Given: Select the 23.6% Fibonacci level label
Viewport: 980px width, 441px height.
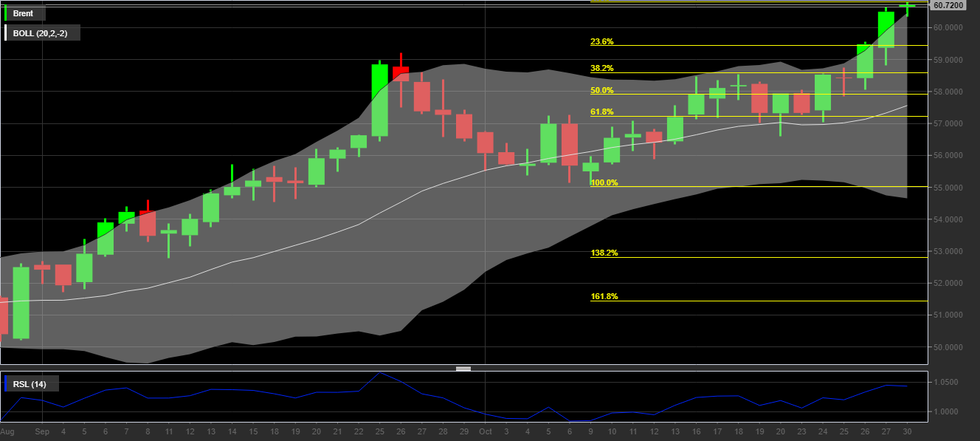Looking at the screenshot, I should click(601, 42).
